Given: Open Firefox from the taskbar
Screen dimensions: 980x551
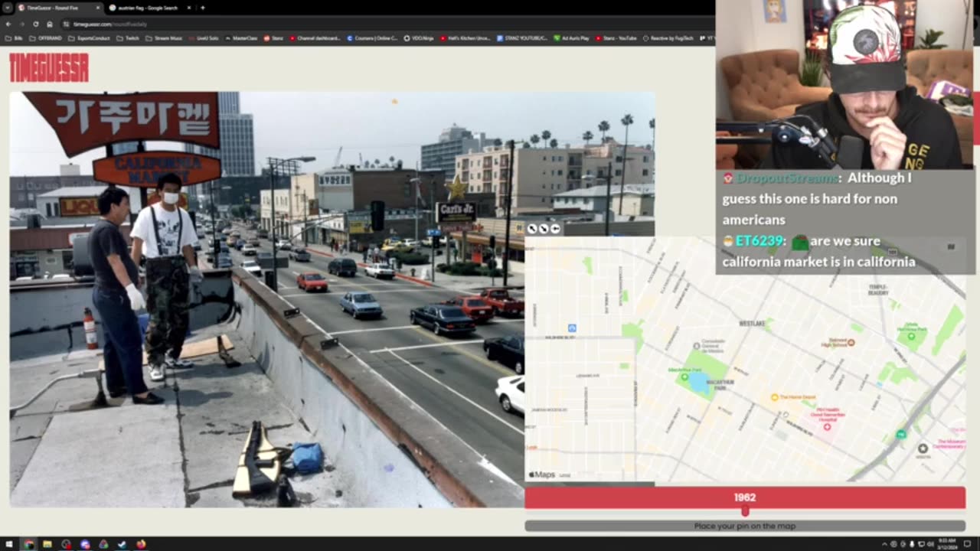Looking at the screenshot, I should [141, 544].
